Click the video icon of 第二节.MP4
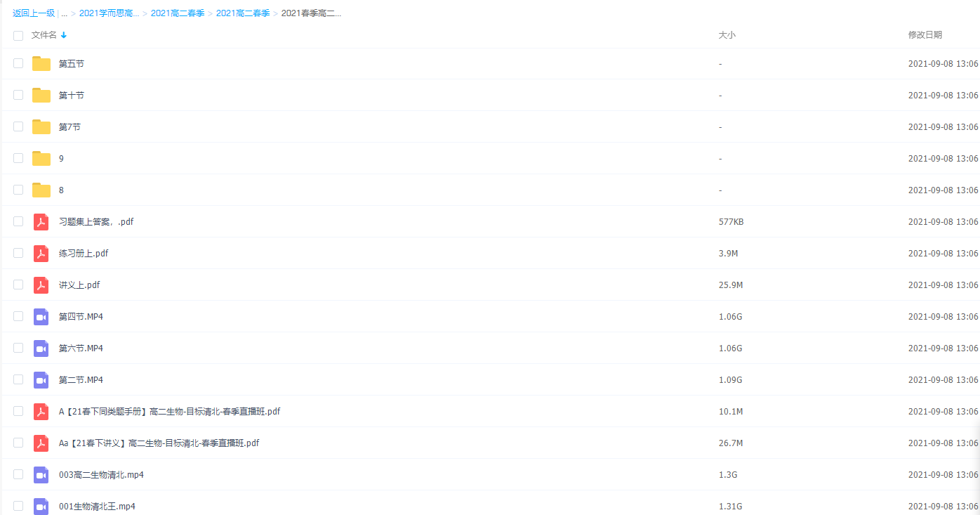Image resolution: width=980 pixels, height=515 pixels. [41, 380]
